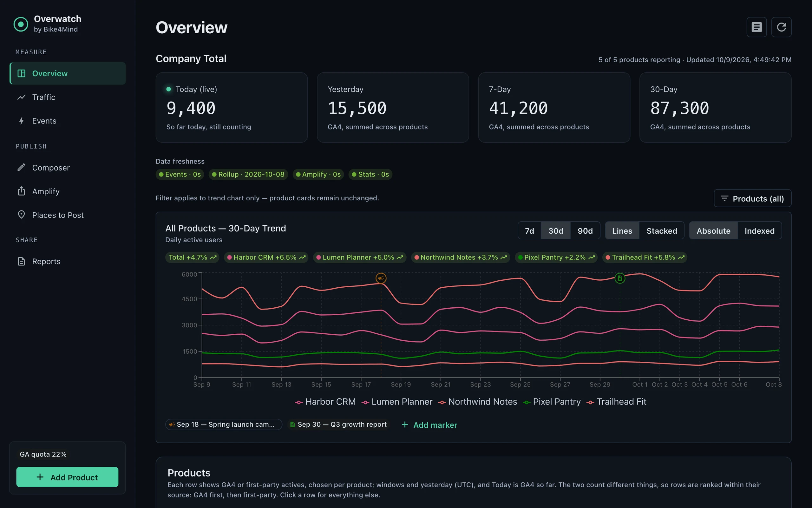The image size is (812, 508).
Task: Open the report notes icon button
Action: [756, 27]
